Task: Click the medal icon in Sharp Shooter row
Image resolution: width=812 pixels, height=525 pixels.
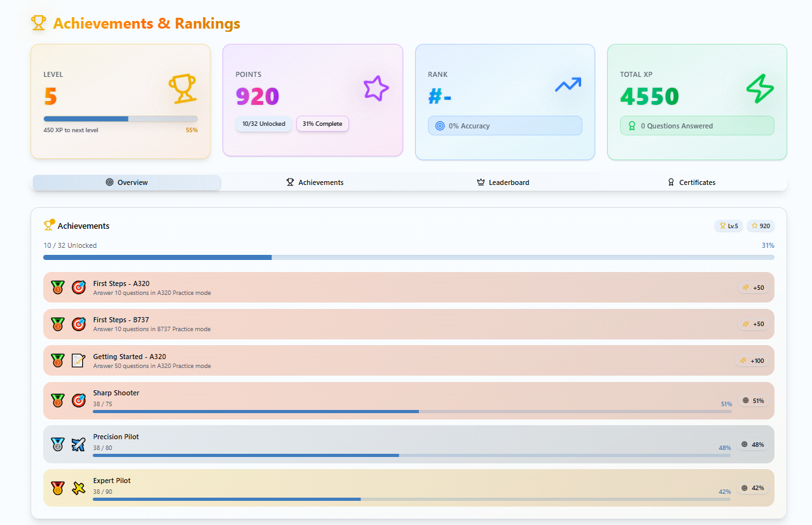Action: pyautogui.click(x=58, y=400)
